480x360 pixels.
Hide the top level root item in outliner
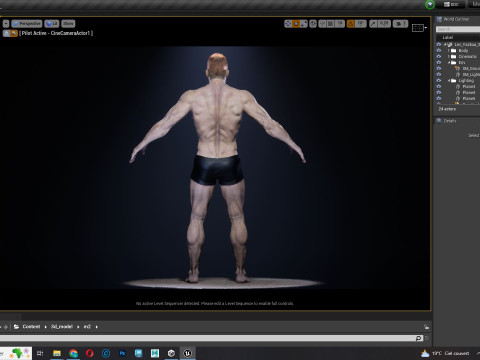point(439,44)
